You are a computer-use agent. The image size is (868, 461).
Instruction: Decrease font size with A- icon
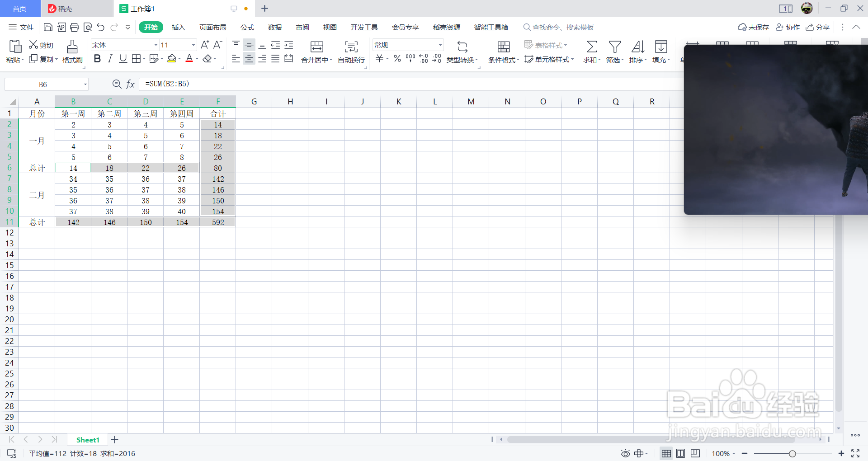click(218, 45)
